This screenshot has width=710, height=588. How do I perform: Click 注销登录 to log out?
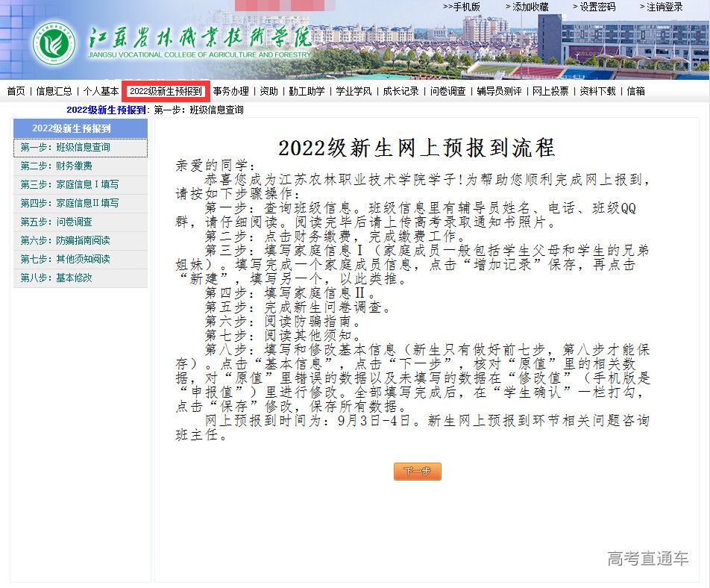pos(663,7)
